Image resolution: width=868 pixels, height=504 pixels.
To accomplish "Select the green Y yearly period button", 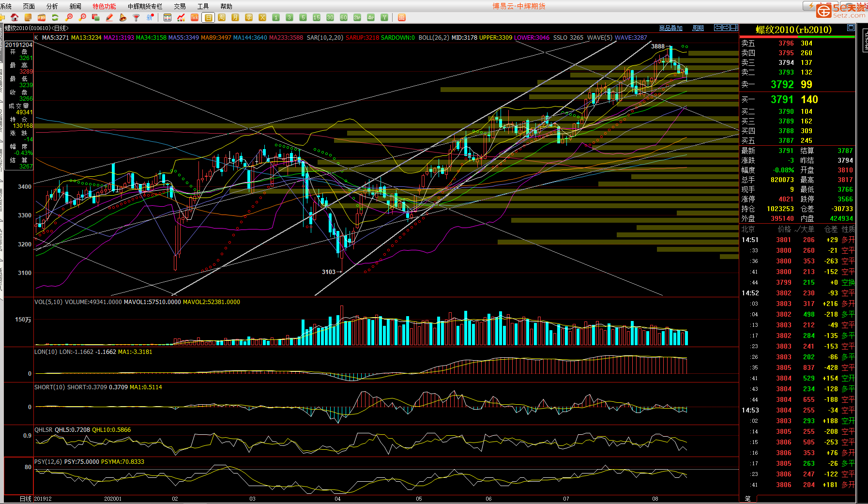I will 384,17.
